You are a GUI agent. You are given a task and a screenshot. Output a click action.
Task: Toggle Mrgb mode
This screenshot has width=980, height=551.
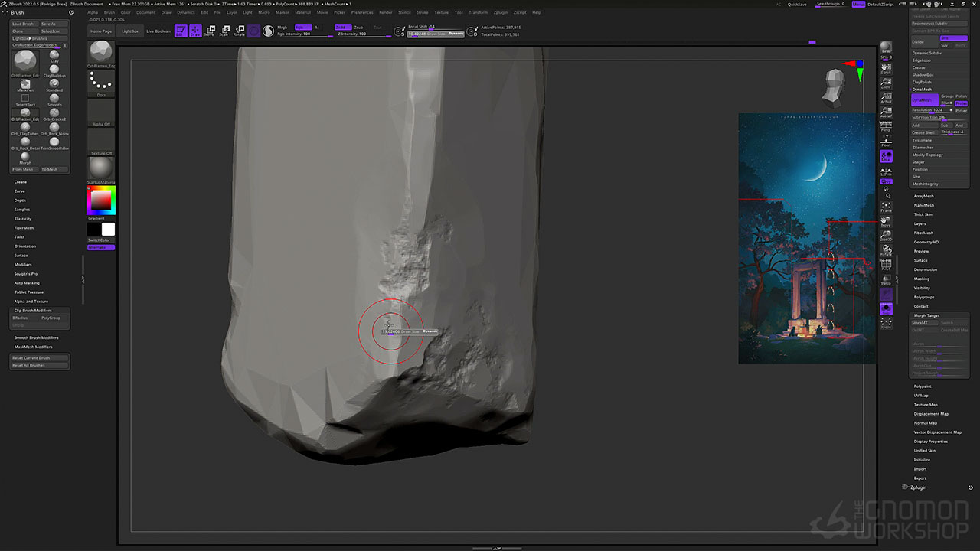point(282,28)
